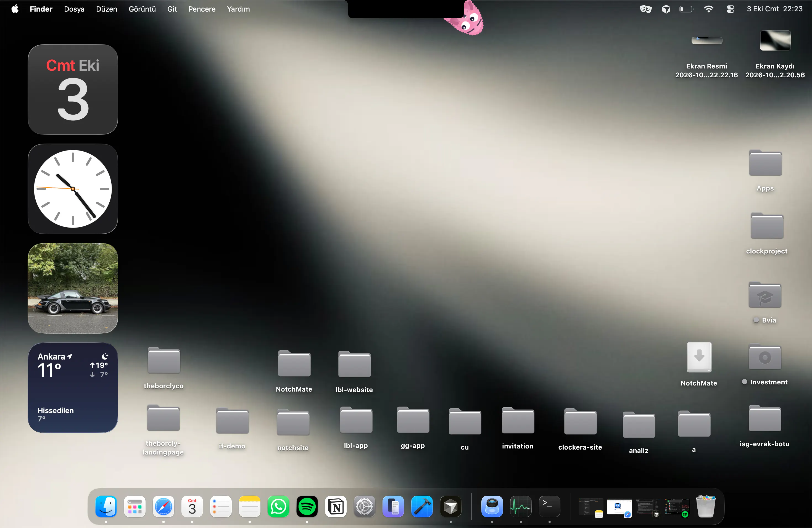Show Wi-Fi status menu
The width and height of the screenshot is (812, 528).
click(709, 9)
